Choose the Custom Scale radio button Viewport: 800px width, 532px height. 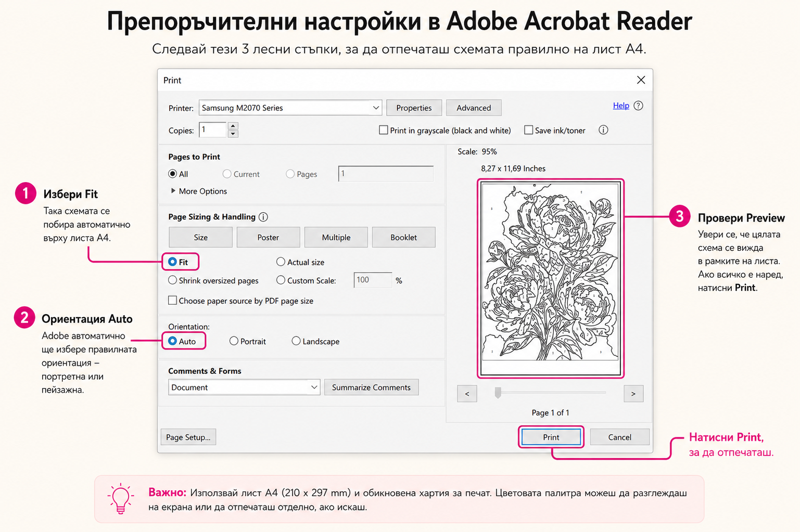pos(281,280)
